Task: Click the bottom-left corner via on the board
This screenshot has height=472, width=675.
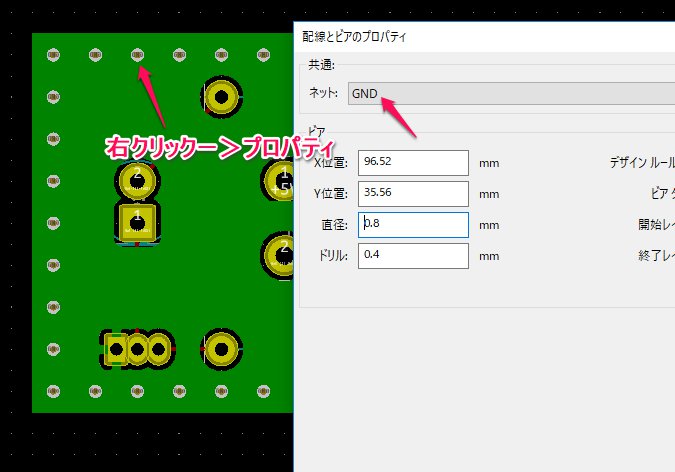Action: click(53, 391)
